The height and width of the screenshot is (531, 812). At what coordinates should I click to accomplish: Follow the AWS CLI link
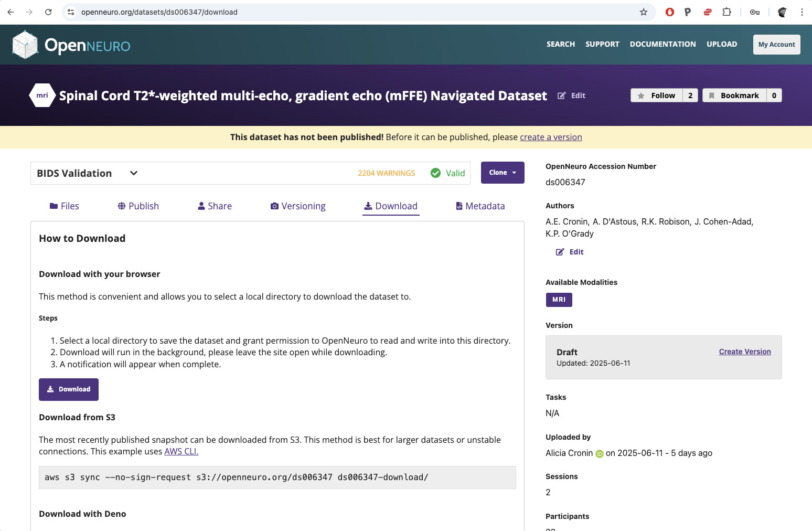[x=181, y=451]
